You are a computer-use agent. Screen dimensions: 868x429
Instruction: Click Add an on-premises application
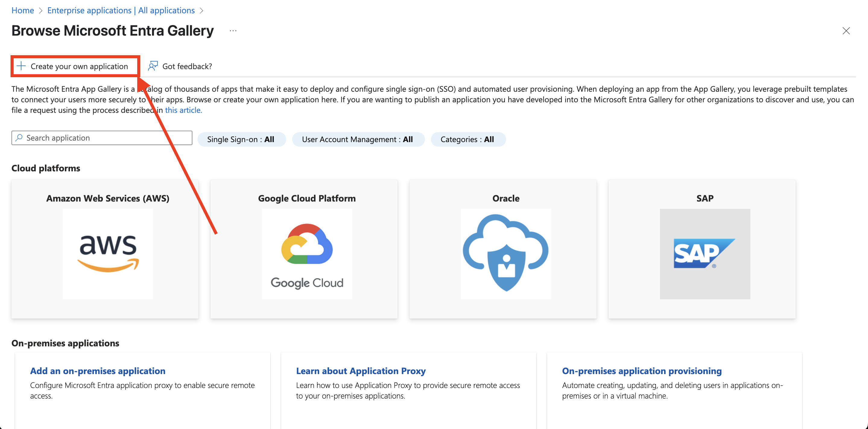coord(98,371)
